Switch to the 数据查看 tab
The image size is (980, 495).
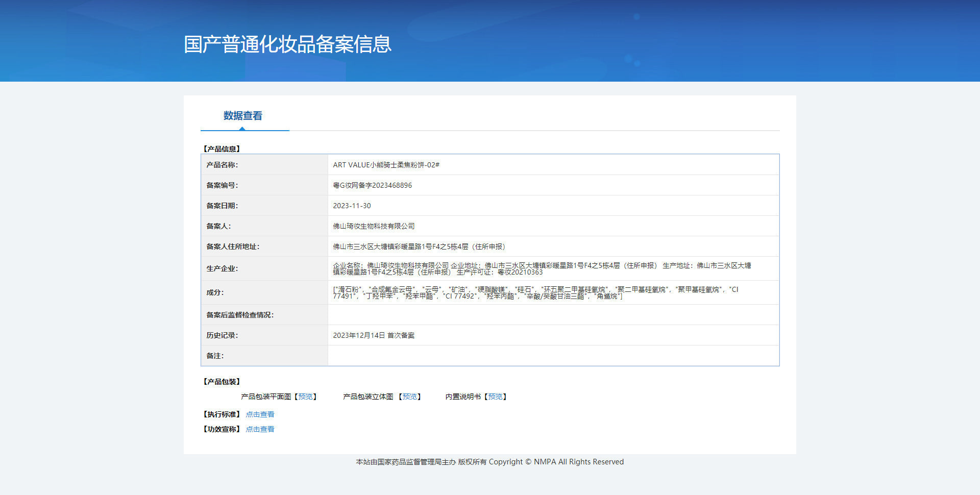pos(243,116)
